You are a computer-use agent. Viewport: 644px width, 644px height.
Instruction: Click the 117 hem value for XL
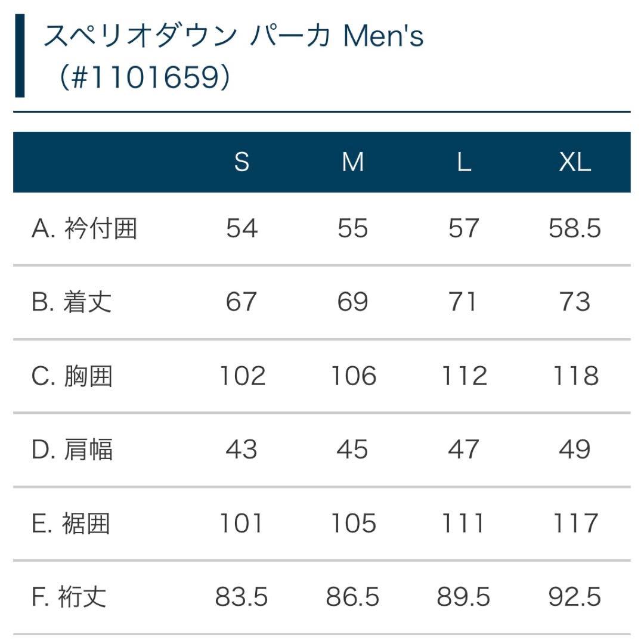coord(574,524)
